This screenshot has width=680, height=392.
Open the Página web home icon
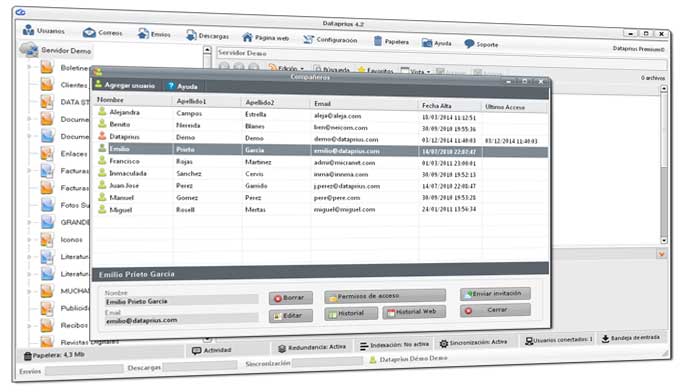coord(247,37)
